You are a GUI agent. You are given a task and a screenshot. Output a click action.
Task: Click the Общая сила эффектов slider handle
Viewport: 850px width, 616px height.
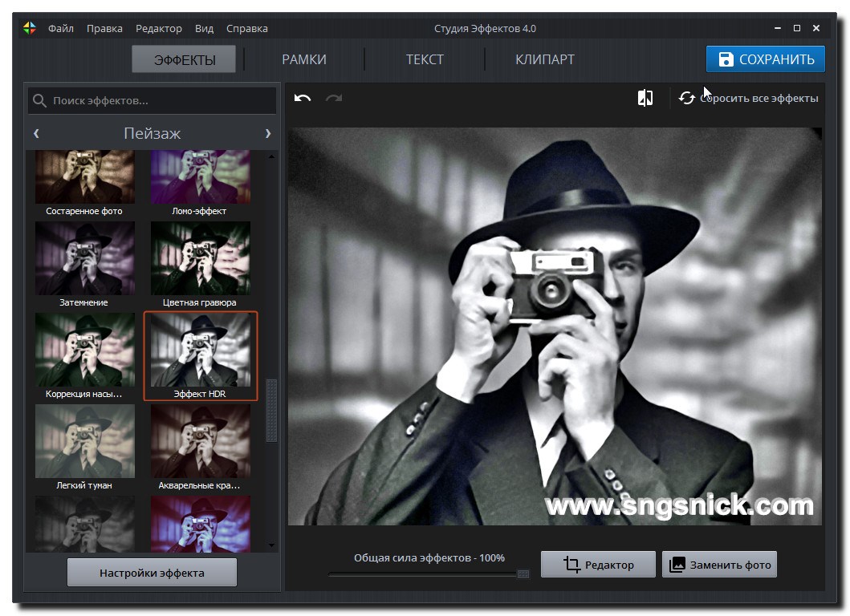point(523,573)
